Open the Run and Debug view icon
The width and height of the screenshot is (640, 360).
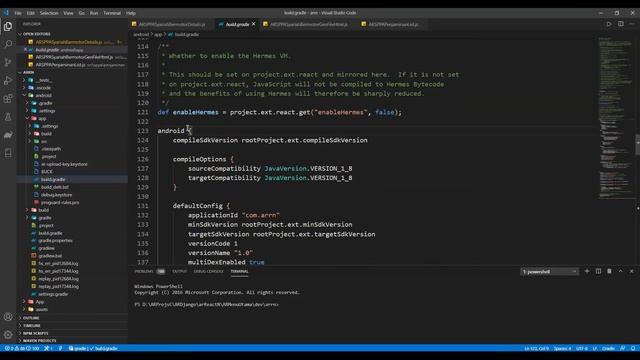[x=8, y=80]
